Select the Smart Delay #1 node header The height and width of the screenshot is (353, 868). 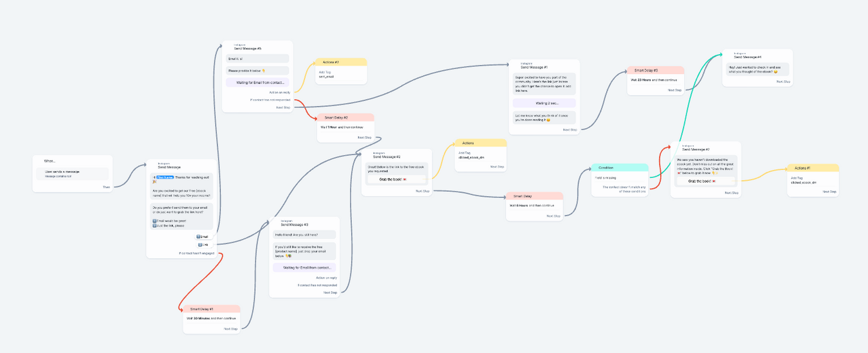click(x=211, y=308)
